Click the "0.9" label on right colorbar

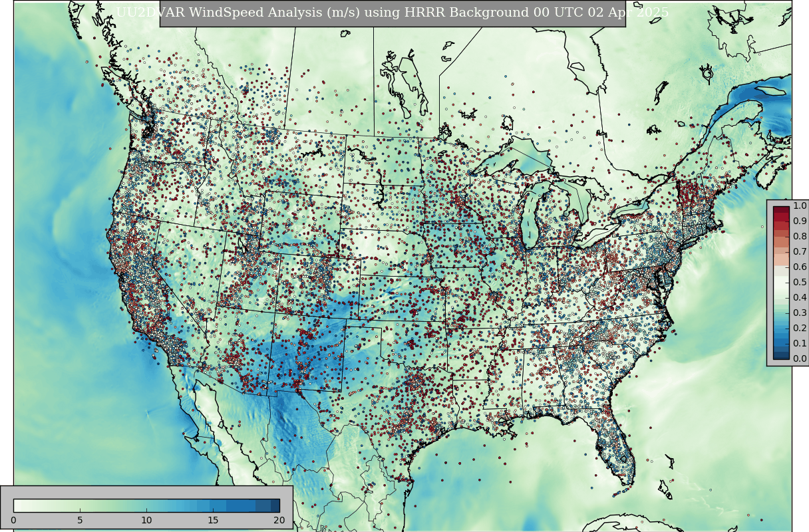[800, 221]
